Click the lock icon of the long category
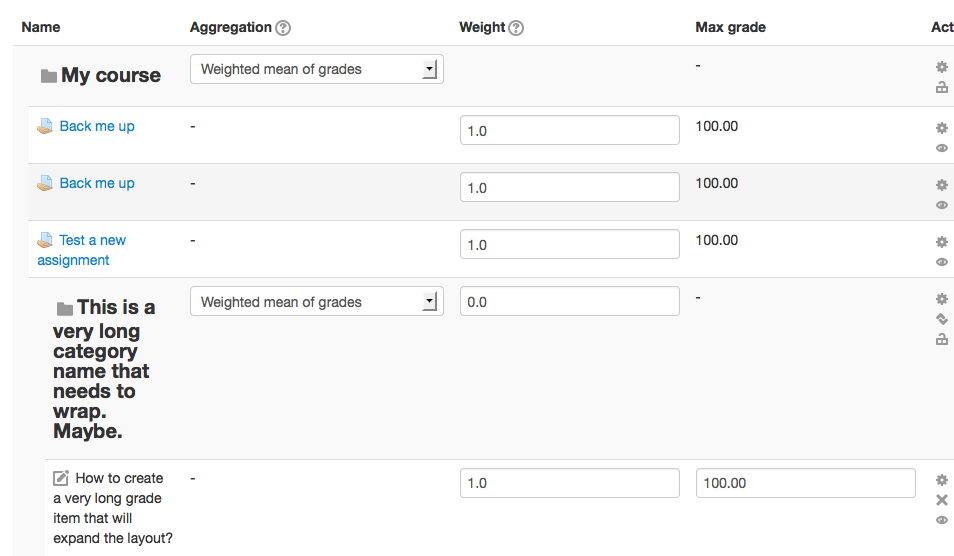Viewport: 954px width, 556px height. (941, 339)
